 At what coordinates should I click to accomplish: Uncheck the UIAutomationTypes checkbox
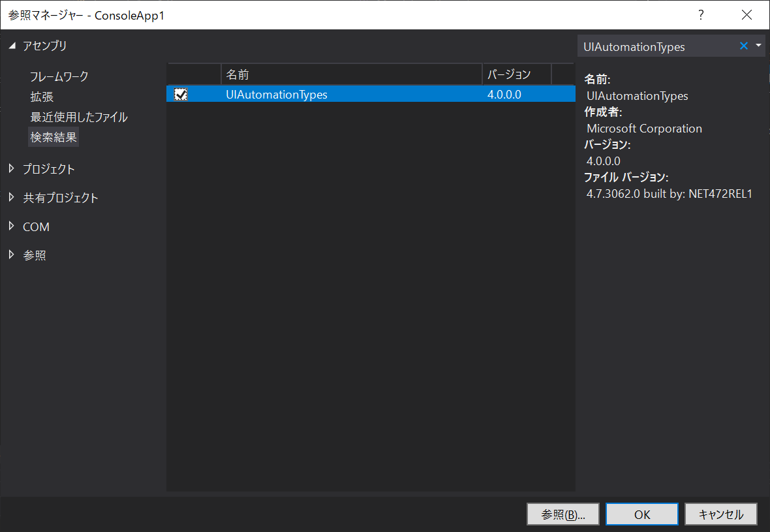click(x=181, y=95)
